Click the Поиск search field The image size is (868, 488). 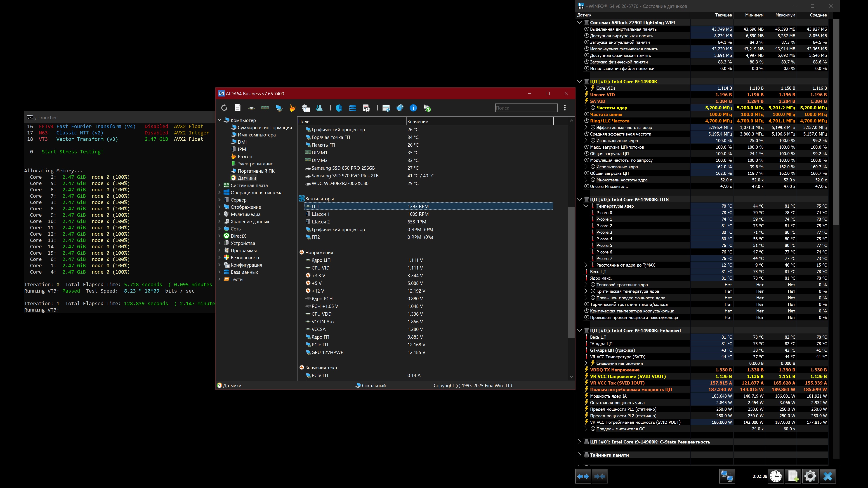tap(526, 108)
